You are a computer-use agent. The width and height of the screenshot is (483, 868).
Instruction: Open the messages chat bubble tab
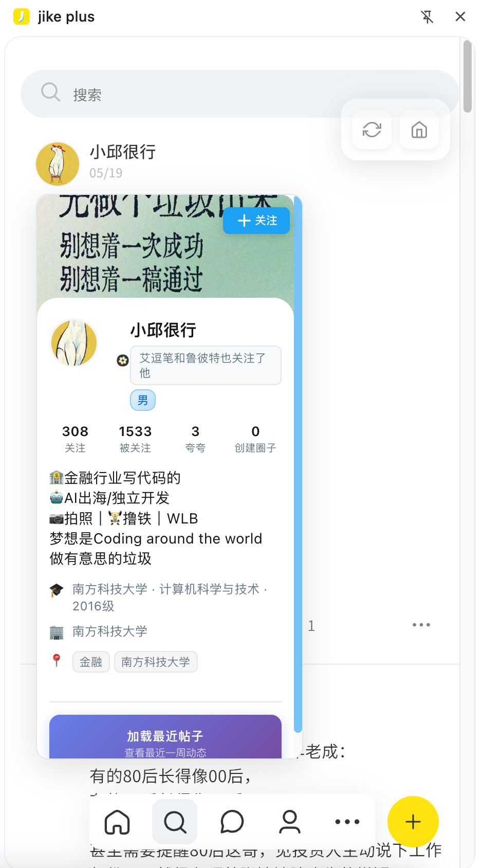[232, 822]
